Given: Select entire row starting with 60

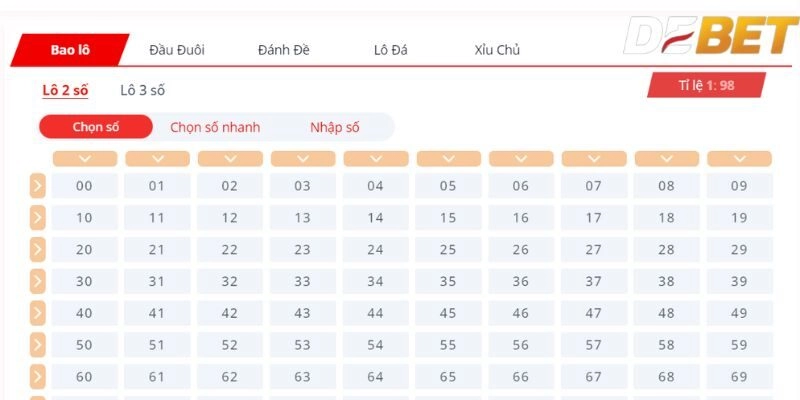Looking at the screenshot, I should point(37,377).
